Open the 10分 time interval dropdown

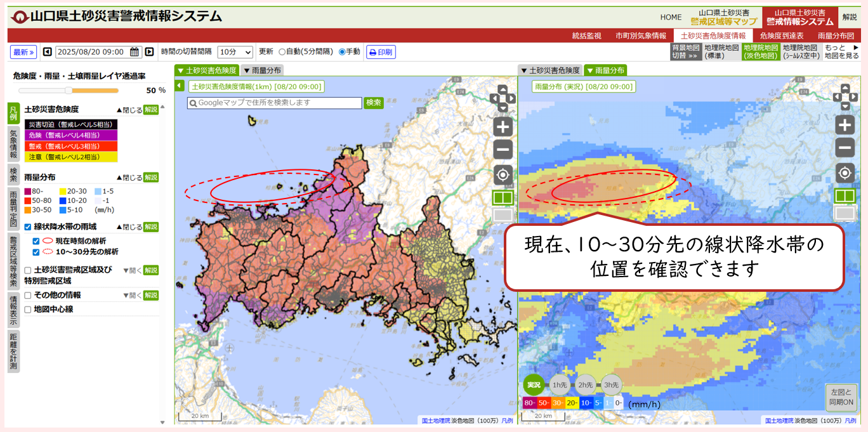click(235, 51)
